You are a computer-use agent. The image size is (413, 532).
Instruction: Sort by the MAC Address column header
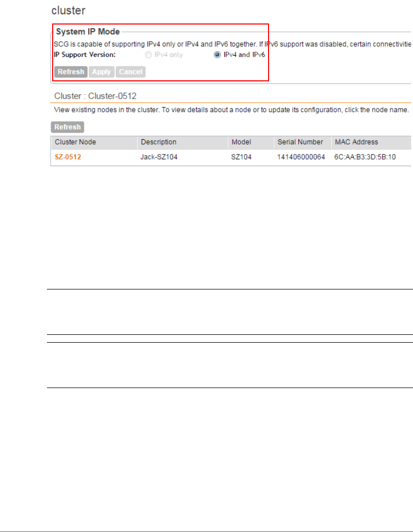pos(372,142)
